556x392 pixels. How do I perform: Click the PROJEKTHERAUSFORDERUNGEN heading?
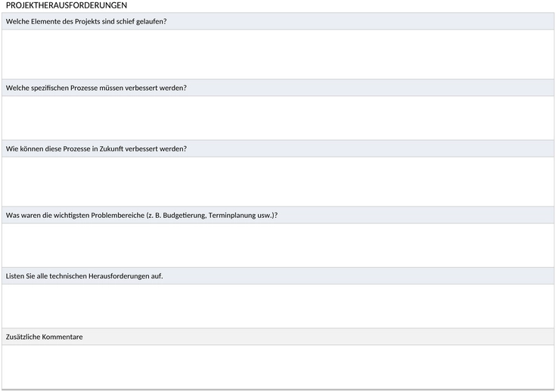[x=67, y=5]
